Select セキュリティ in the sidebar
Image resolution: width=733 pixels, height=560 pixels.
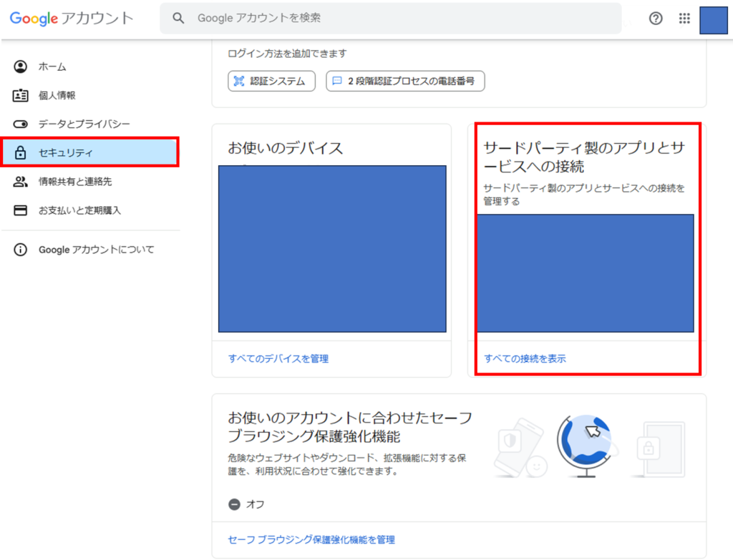point(90,152)
